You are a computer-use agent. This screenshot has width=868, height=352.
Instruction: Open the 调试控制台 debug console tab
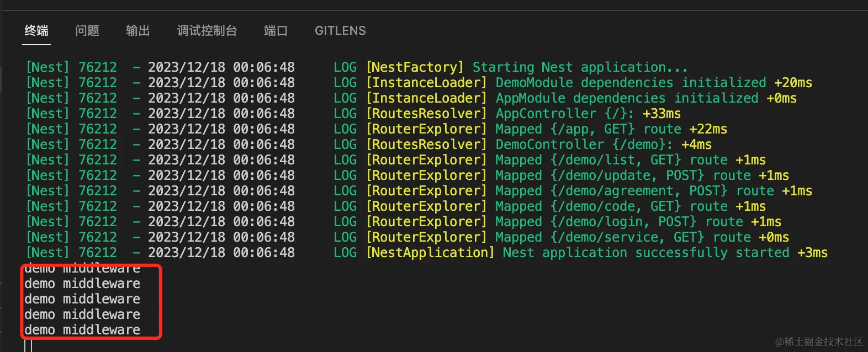click(x=207, y=31)
